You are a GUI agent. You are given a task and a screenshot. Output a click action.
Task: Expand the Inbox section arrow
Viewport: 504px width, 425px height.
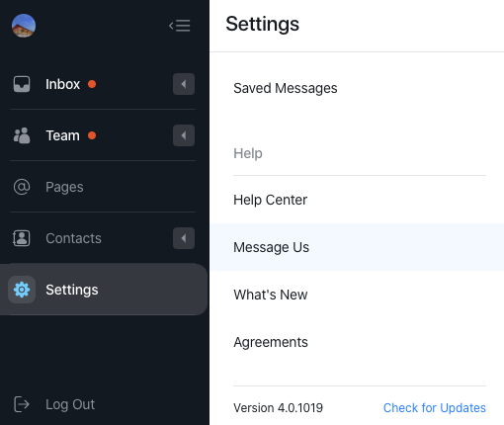184,84
